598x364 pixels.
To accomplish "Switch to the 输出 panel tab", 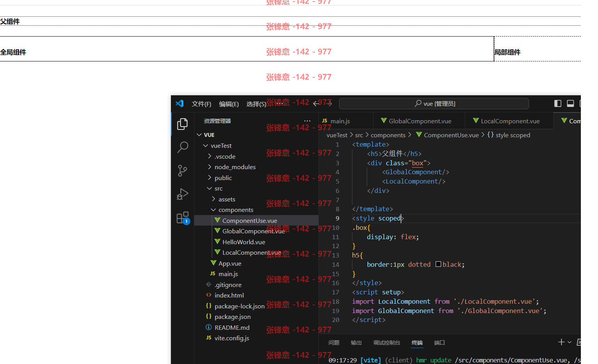I will (356, 343).
